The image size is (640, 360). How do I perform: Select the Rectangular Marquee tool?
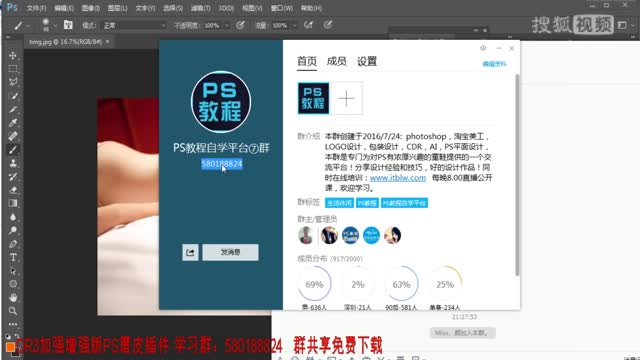coord(13,69)
